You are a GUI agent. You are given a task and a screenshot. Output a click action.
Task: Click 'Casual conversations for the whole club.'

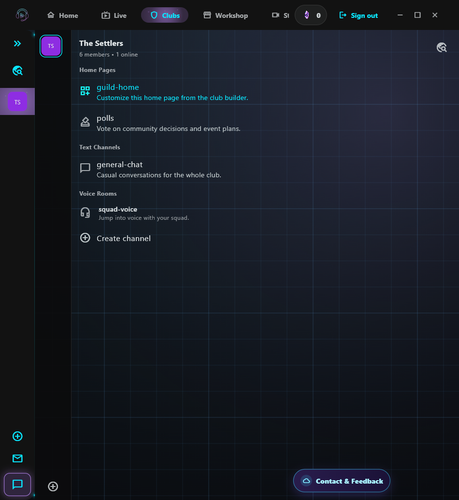[159, 175]
